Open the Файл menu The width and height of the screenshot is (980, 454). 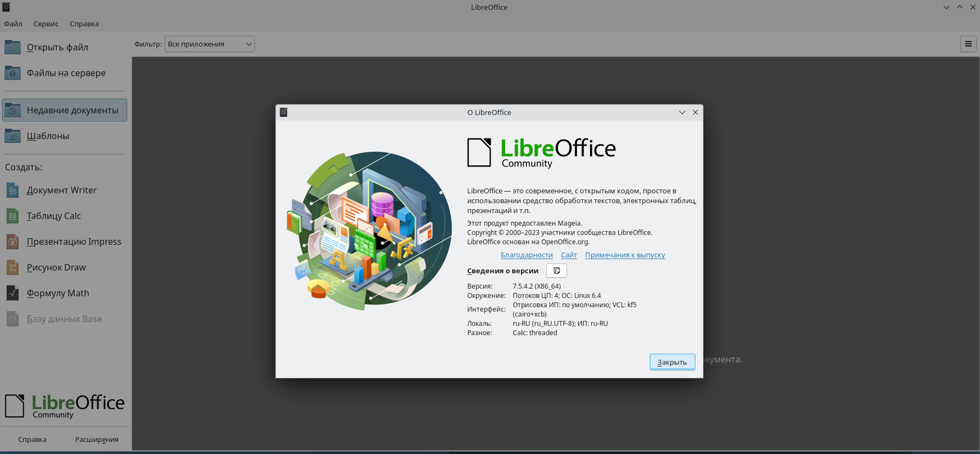point(13,24)
